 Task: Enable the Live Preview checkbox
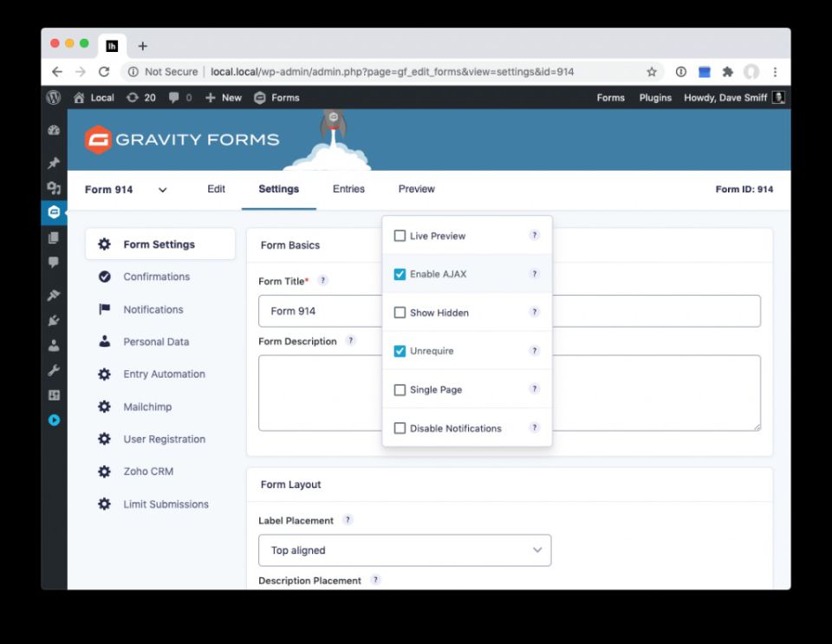click(400, 236)
